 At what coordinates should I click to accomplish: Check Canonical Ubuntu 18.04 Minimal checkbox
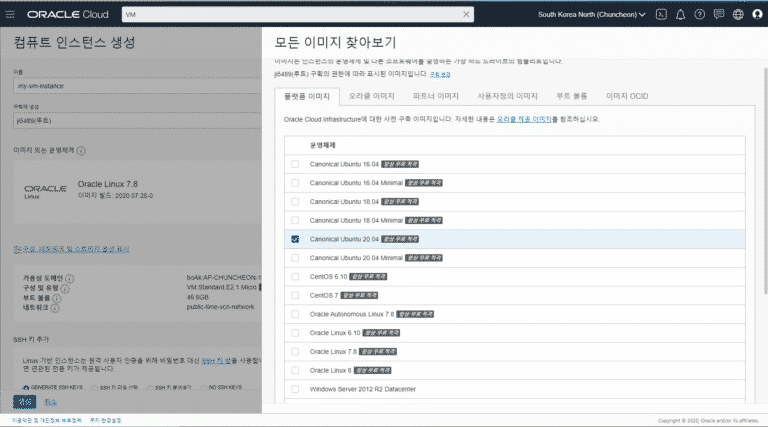[x=295, y=220]
